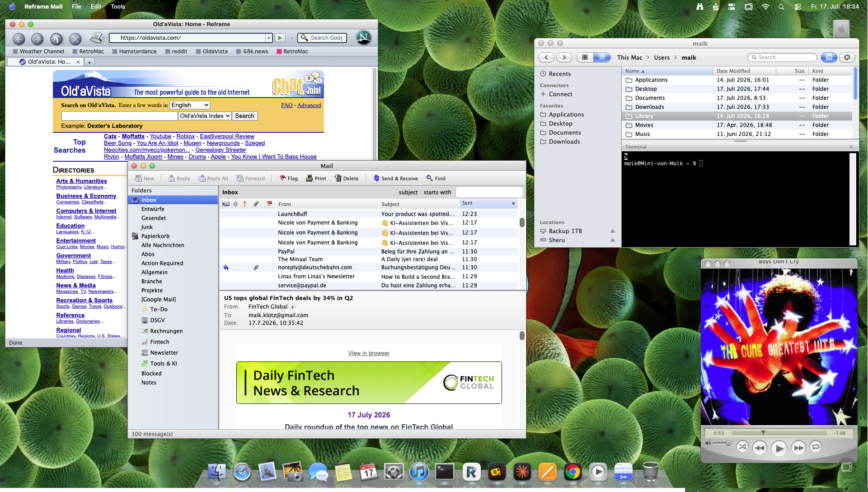Delete the selected message in Mail
This screenshot has width=868, height=492.
pos(347,178)
